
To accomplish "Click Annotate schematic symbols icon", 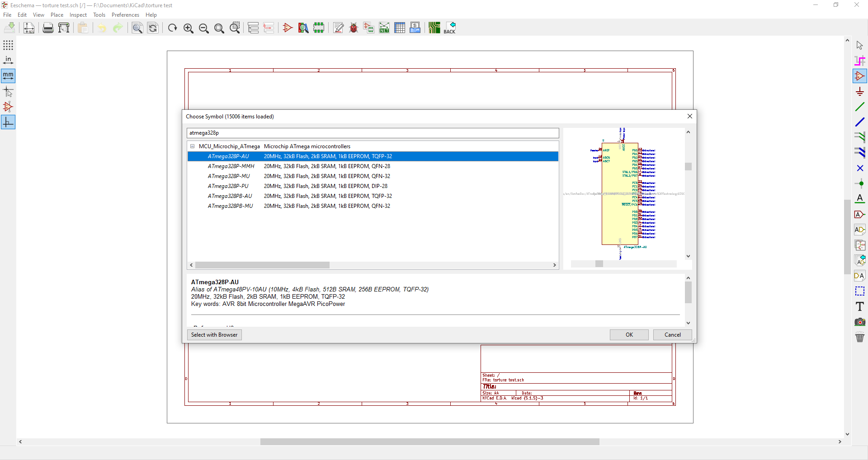I will pyautogui.click(x=338, y=28).
